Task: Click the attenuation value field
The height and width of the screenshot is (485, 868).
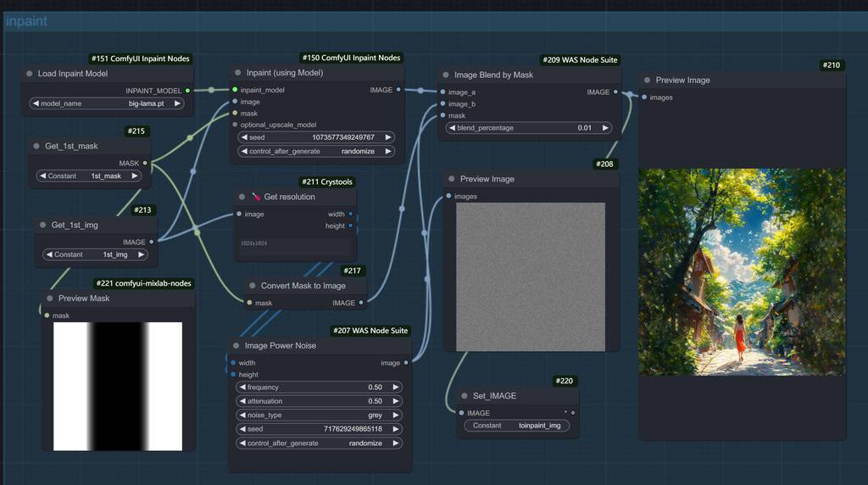Action: coord(320,401)
